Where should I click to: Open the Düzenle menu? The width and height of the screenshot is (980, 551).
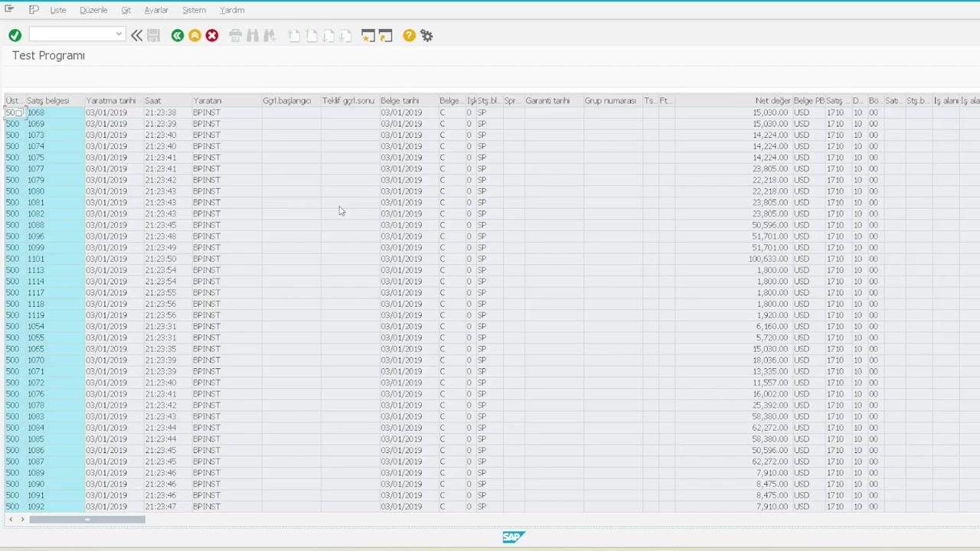click(x=93, y=10)
